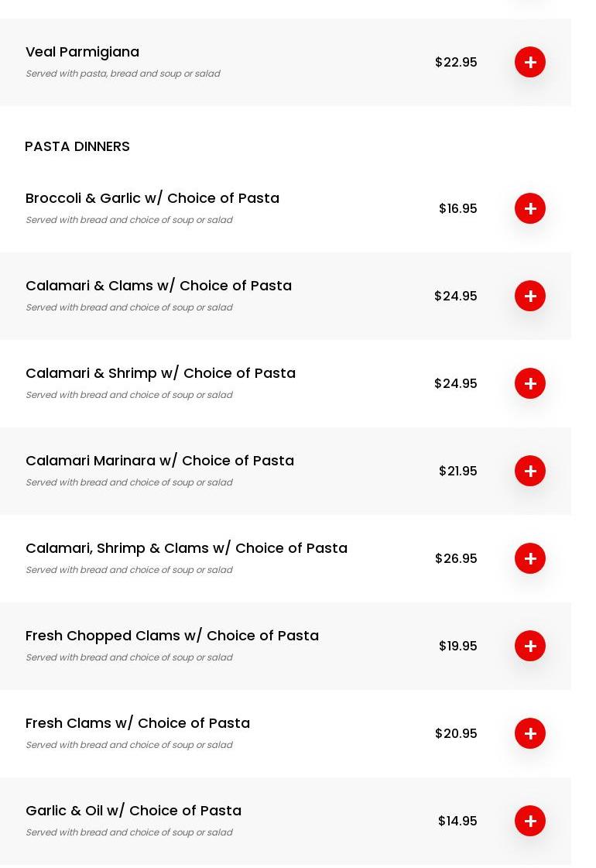Image resolution: width=596 pixels, height=868 pixels.
Task: Click Fresh Chopped Clams w/ Choice of Pasta
Action: tap(172, 636)
